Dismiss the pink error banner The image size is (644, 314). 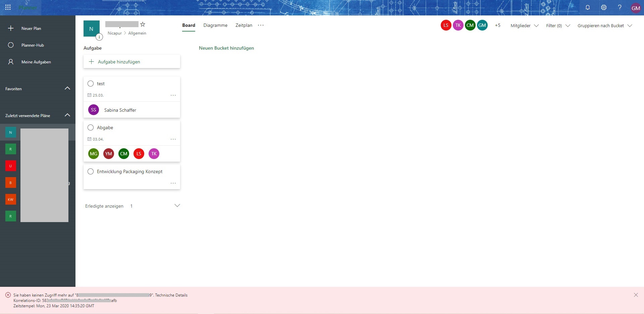636,295
